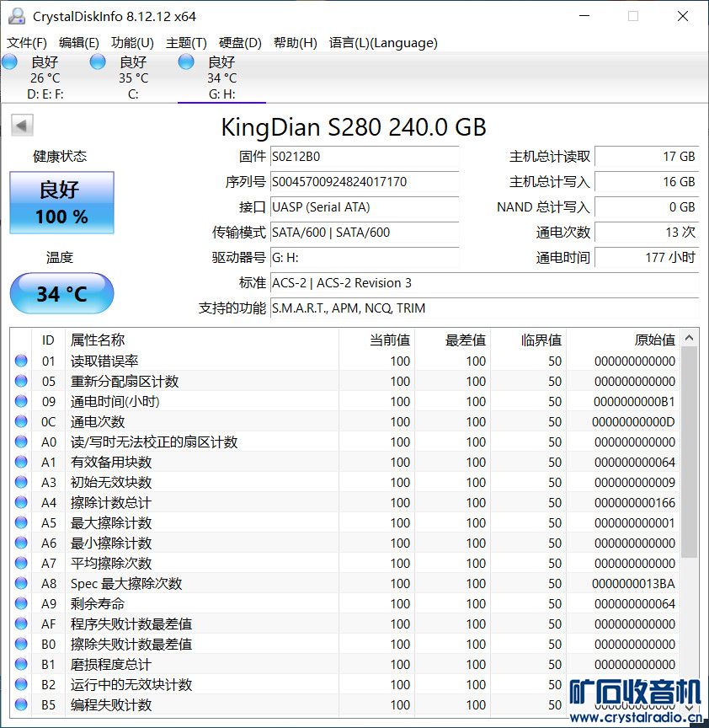The width and height of the screenshot is (709, 728).
Task: Click the 序列号 serial number field
Action: click(x=365, y=181)
